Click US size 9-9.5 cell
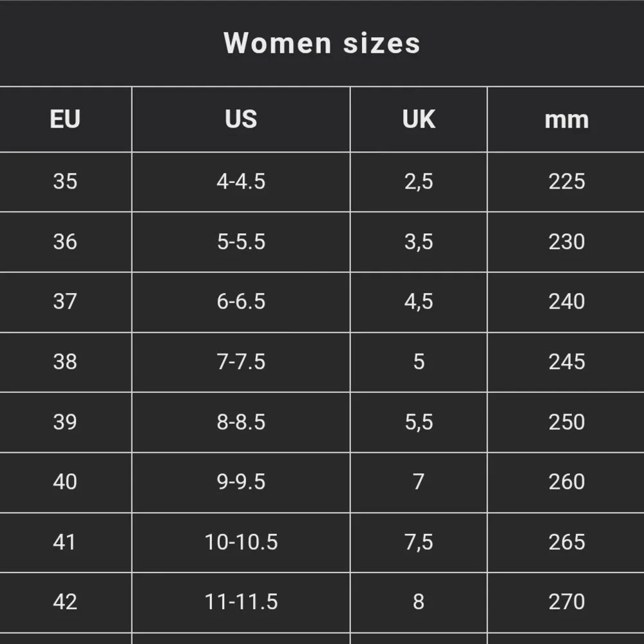The image size is (644, 644). click(x=241, y=482)
